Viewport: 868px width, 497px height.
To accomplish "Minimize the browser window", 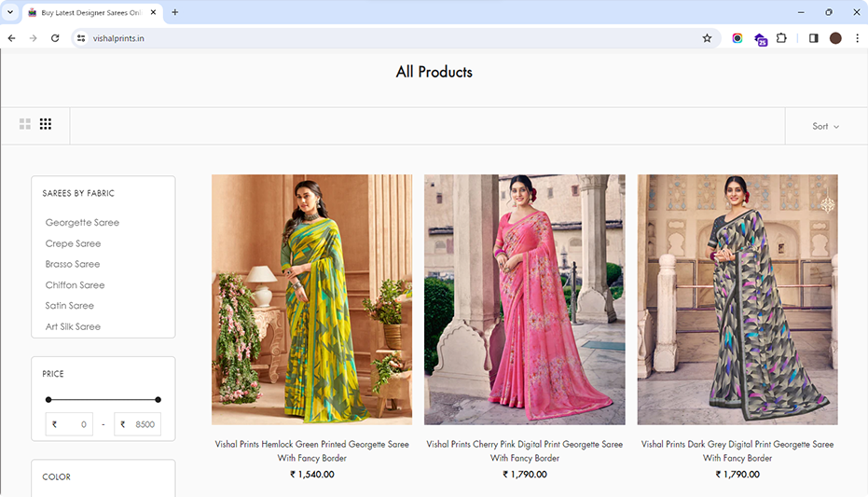I will pos(801,12).
